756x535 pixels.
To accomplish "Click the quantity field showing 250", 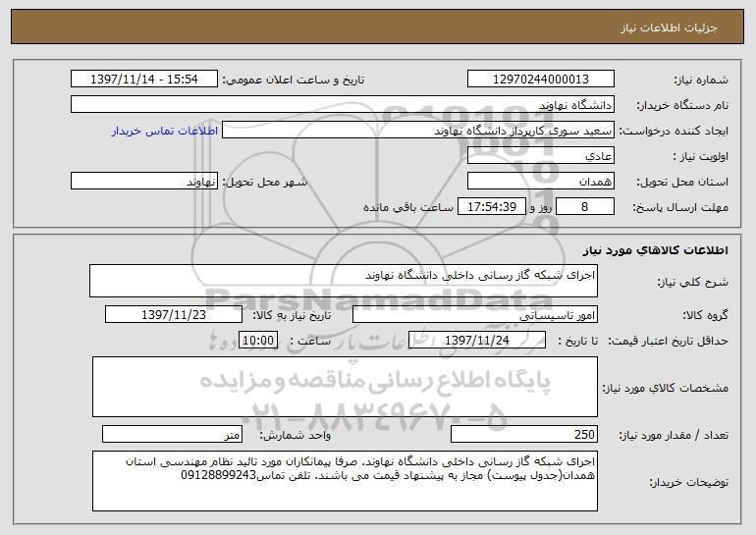I will pos(524,434).
